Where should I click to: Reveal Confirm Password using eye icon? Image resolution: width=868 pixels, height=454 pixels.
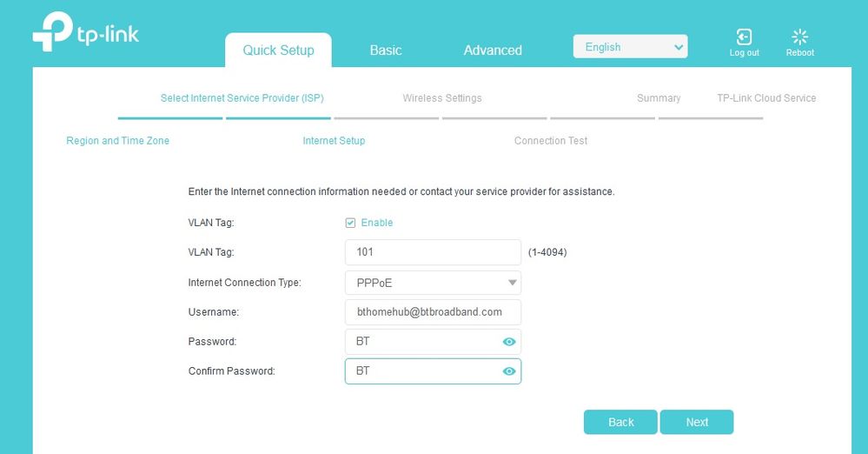pos(509,371)
